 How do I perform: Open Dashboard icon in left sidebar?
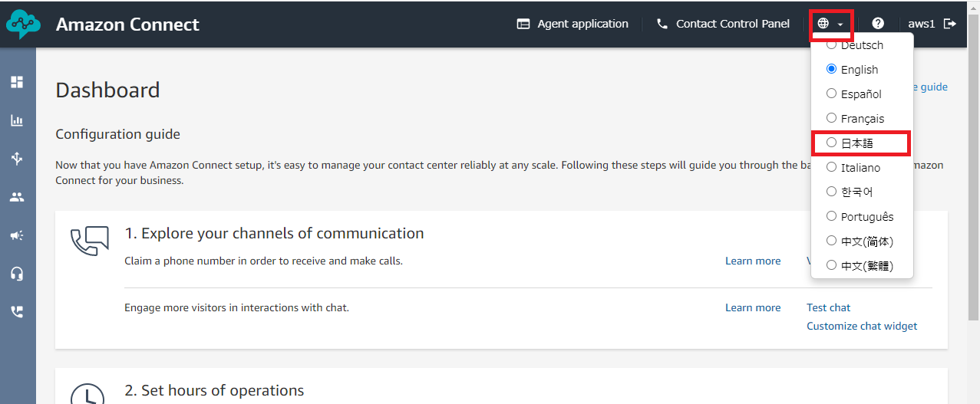click(17, 81)
